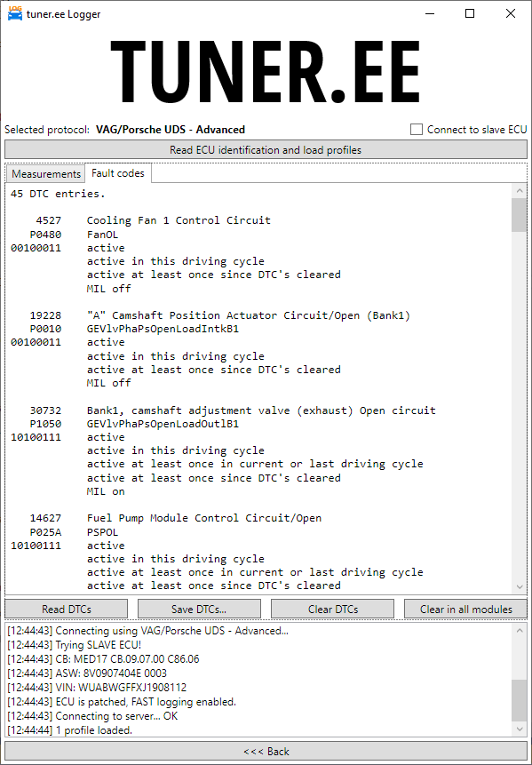Maximize the tuner.ee Logger window
The image size is (532, 765).
click(470, 13)
